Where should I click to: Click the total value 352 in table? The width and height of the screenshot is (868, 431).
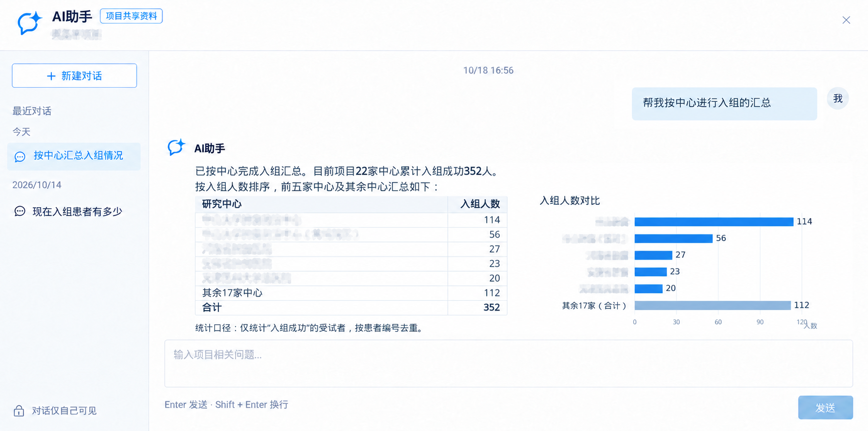pos(492,308)
